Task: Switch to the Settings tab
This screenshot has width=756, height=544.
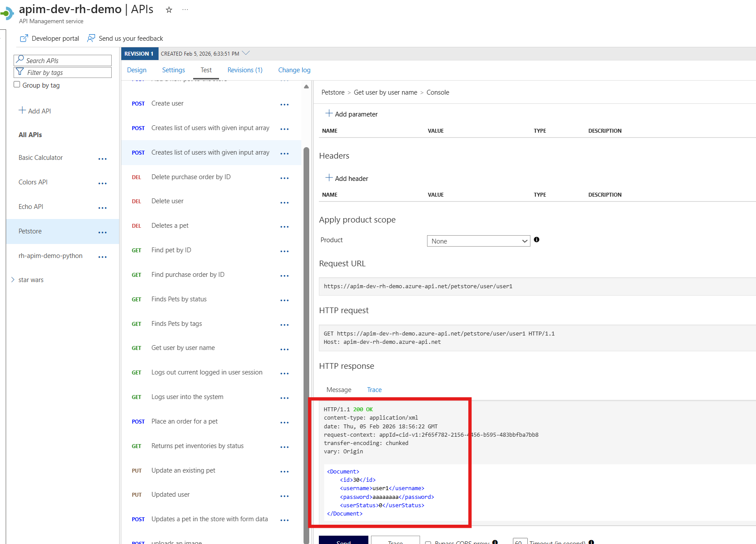Action: (173, 70)
